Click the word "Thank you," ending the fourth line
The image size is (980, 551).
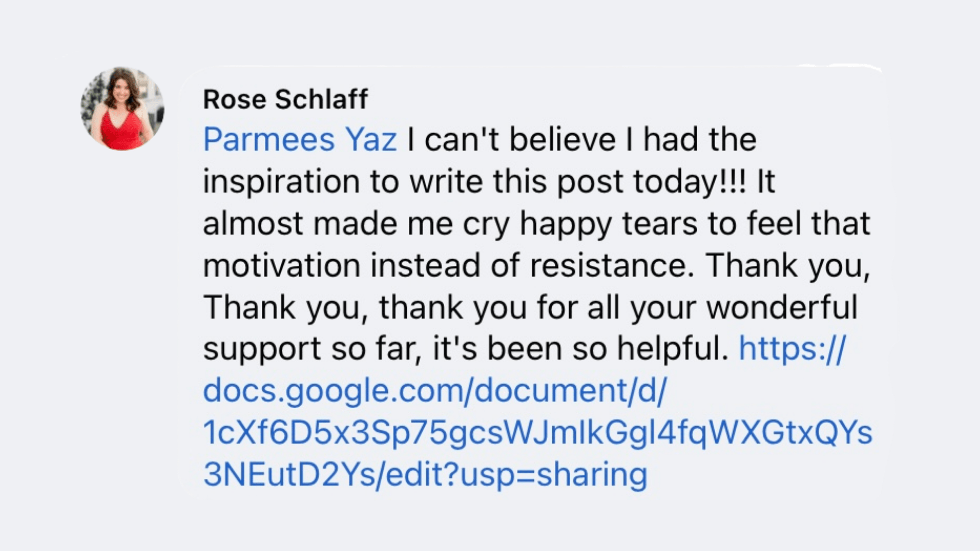tap(788, 265)
